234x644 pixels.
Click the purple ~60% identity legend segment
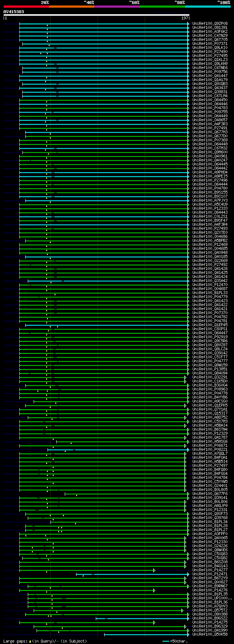117,7
